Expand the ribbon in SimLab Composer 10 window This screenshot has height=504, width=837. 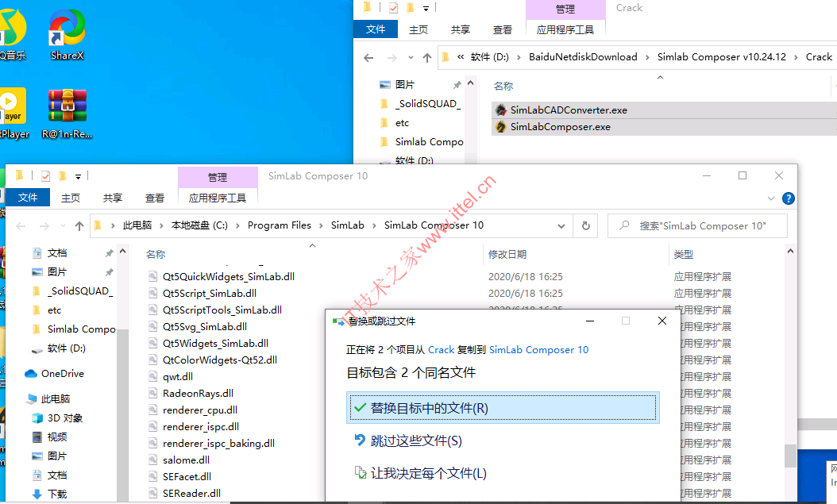coord(770,198)
